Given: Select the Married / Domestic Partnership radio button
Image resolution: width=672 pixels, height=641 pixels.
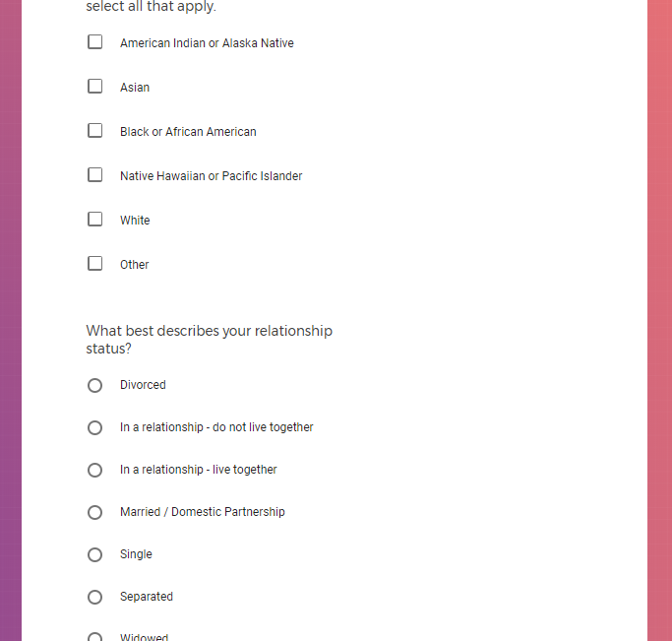Looking at the screenshot, I should 95,512.
